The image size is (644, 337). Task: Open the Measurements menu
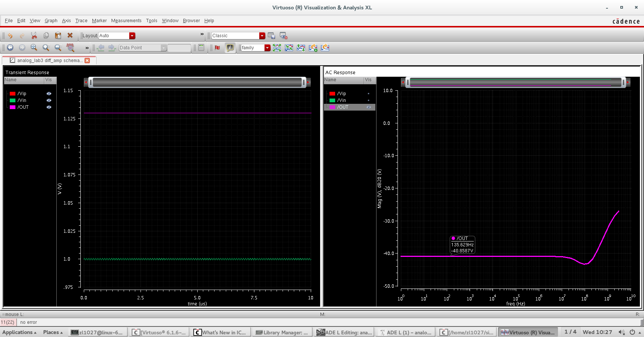(126, 21)
